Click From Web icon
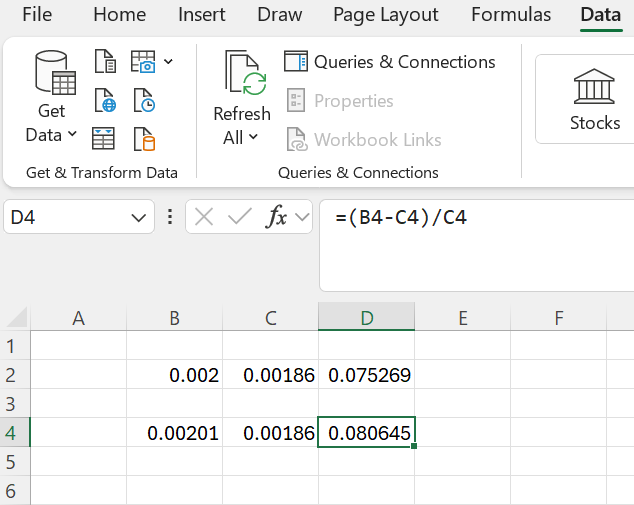Viewport: 634px width, 505px height. tap(106, 100)
